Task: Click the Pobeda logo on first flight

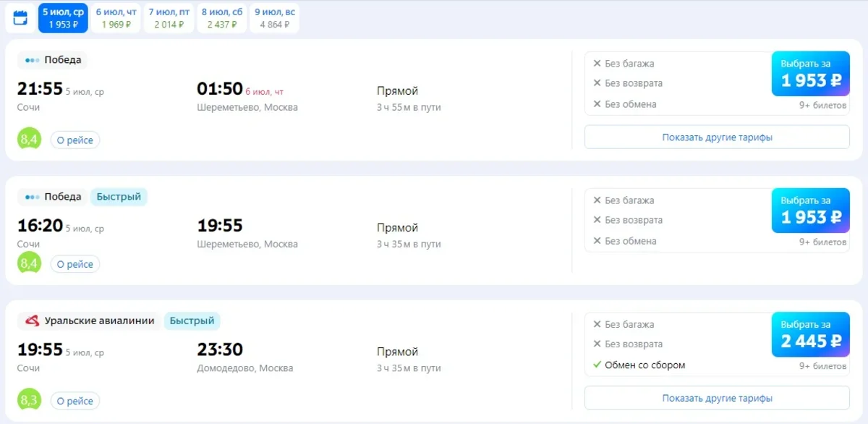Action: pos(33,60)
